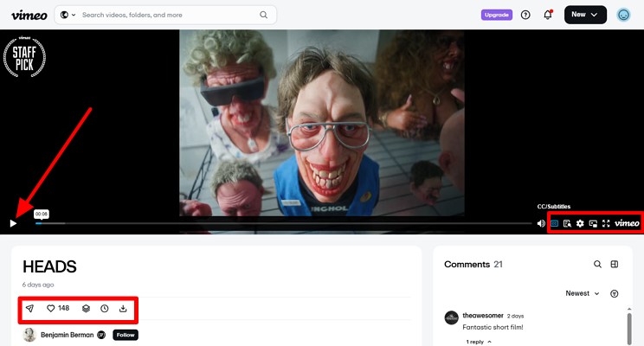Download the video with download icon

click(x=123, y=308)
